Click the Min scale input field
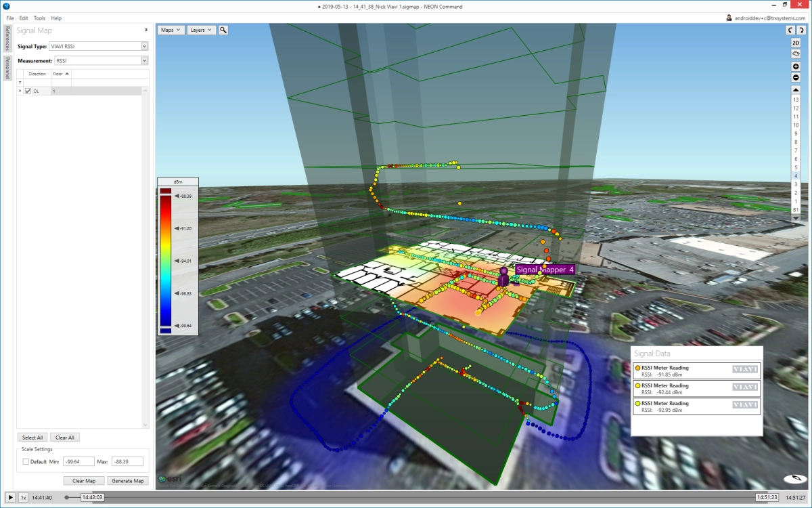Image resolution: width=812 pixels, height=508 pixels. 78,461
